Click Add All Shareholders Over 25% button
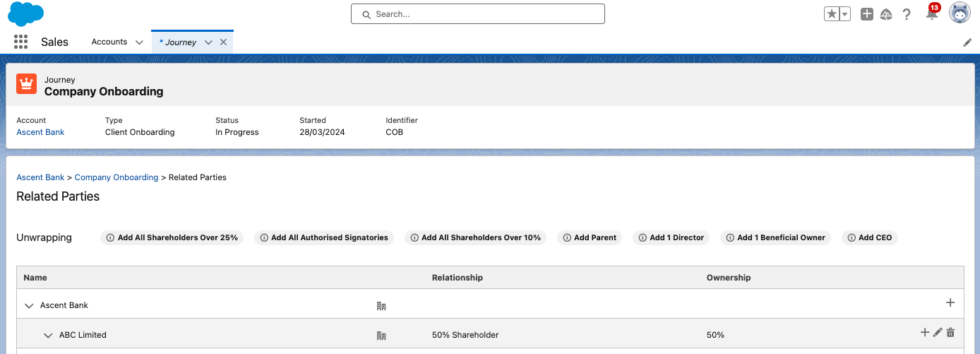This screenshot has width=980, height=354. click(172, 238)
